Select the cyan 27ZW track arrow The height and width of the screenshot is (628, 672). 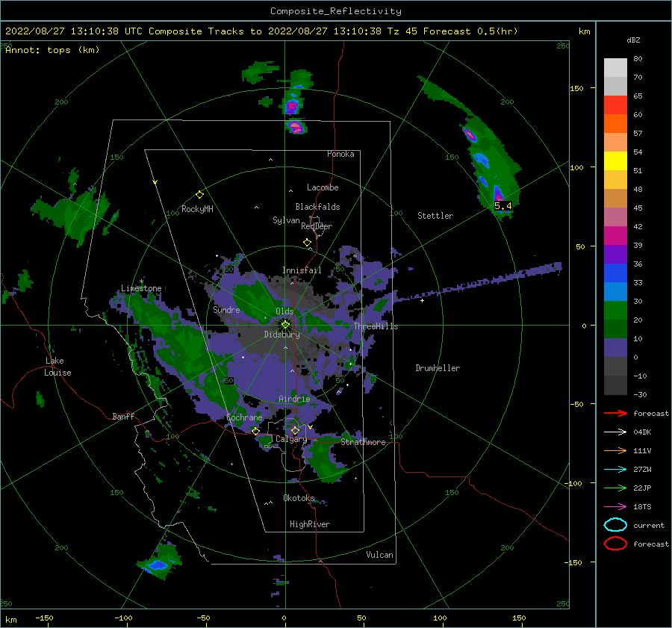(615, 470)
